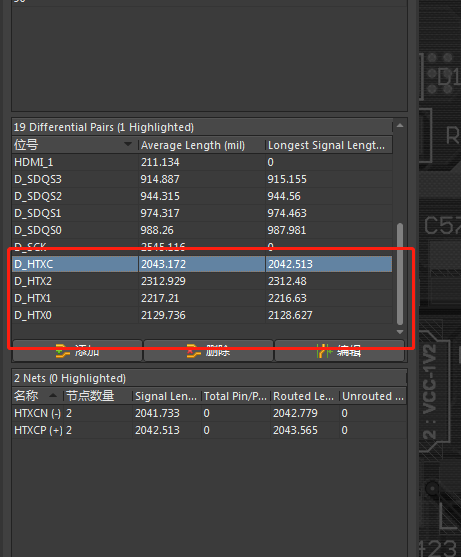The image size is (461, 557).
Task: Click the Average Length (mil) column header
Action: click(201, 145)
